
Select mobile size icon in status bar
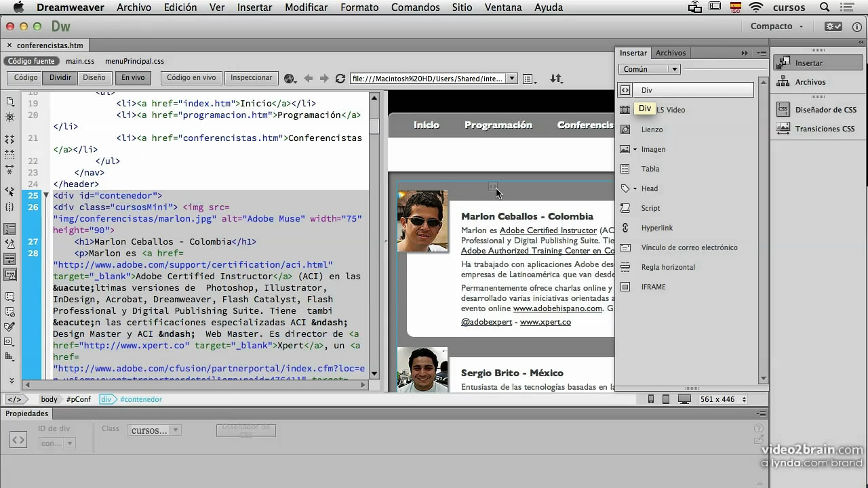click(651, 399)
